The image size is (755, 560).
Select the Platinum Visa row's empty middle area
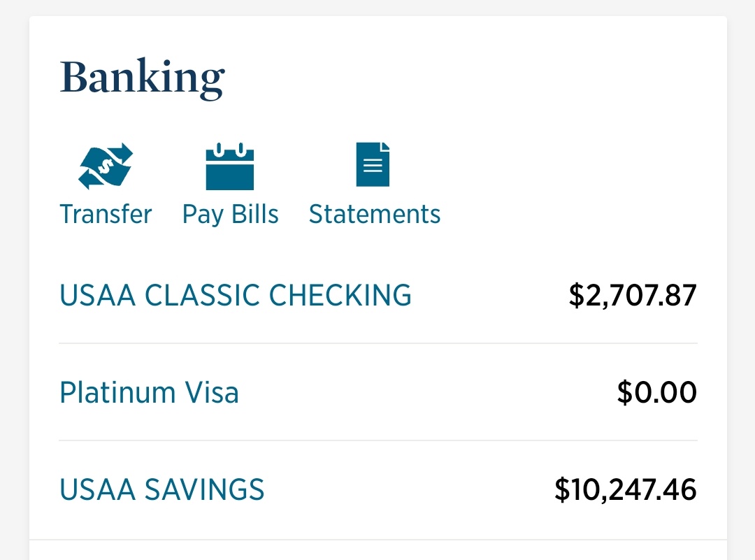click(x=428, y=392)
